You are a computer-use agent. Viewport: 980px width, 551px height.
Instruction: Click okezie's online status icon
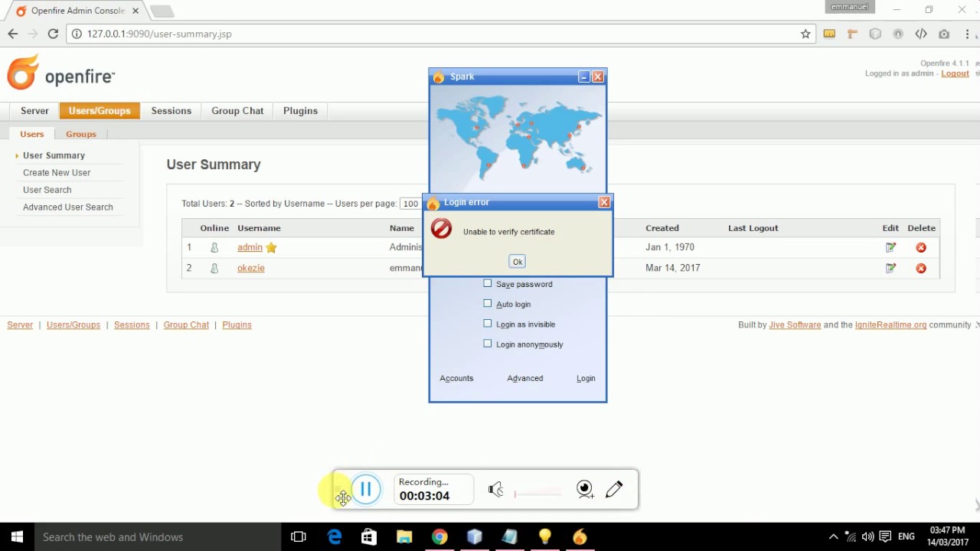pyautogui.click(x=214, y=268)
